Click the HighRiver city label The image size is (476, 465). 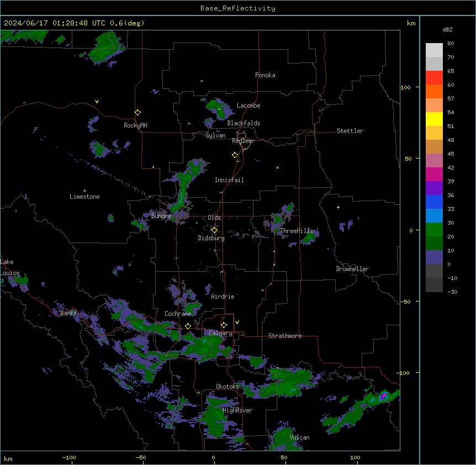click(237, 410)
